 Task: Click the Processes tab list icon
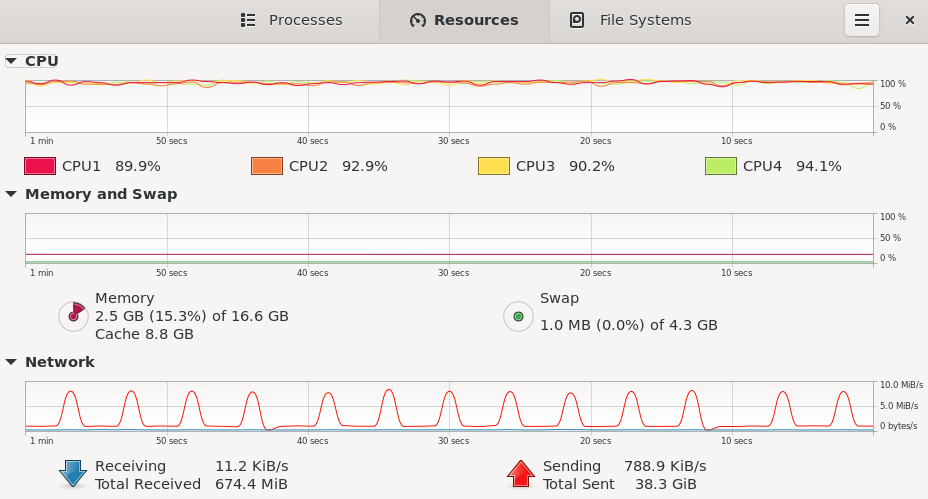click(x=249, y=20)
